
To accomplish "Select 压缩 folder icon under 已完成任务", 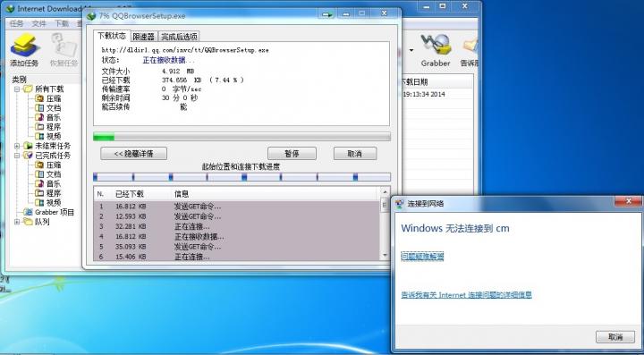I will coord(39,165).
